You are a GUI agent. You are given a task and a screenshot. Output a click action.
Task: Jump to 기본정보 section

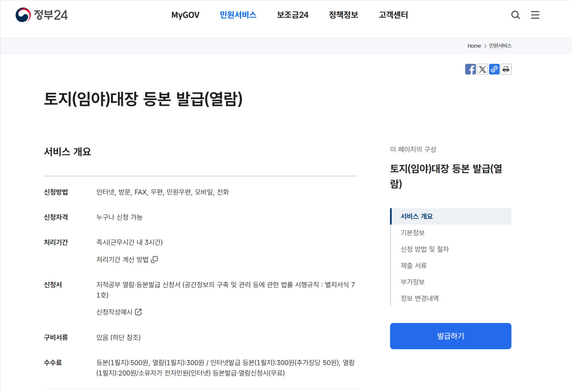click(412, 233)
